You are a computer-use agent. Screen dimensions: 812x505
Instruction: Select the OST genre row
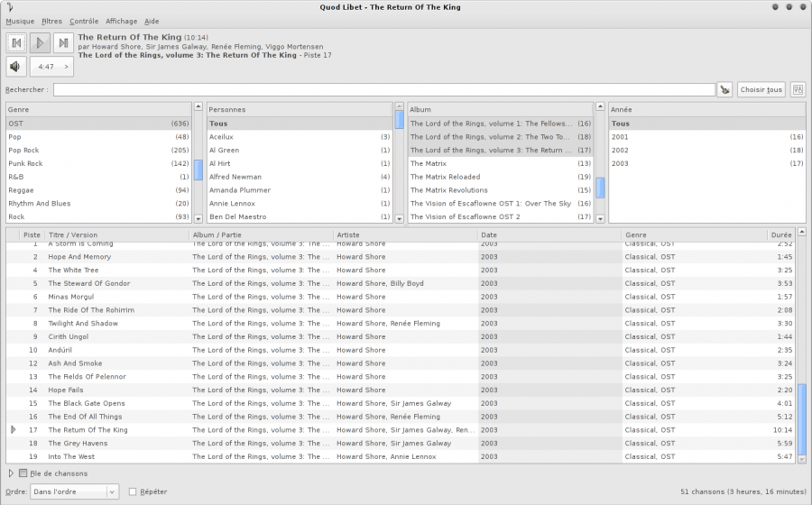click(x=98, y=124)
